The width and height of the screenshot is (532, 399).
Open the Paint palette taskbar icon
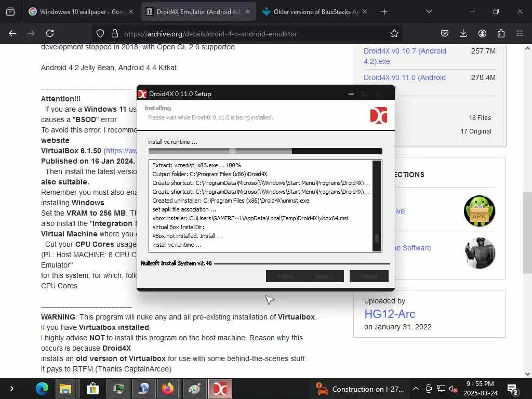194,389
